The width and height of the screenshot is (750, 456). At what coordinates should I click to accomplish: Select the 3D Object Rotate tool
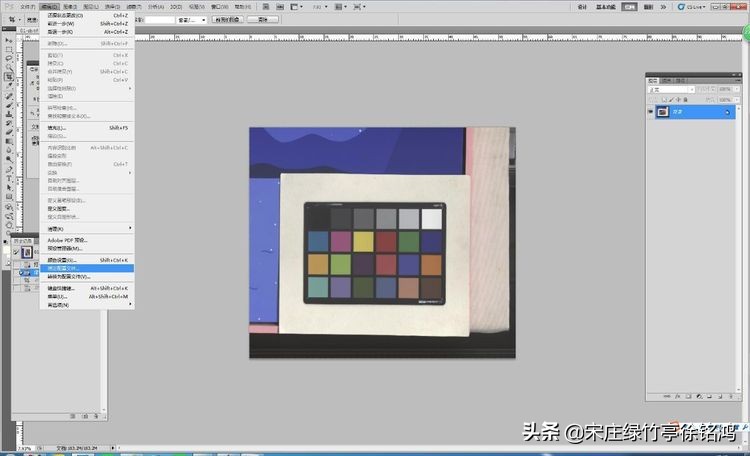point(9,207)
